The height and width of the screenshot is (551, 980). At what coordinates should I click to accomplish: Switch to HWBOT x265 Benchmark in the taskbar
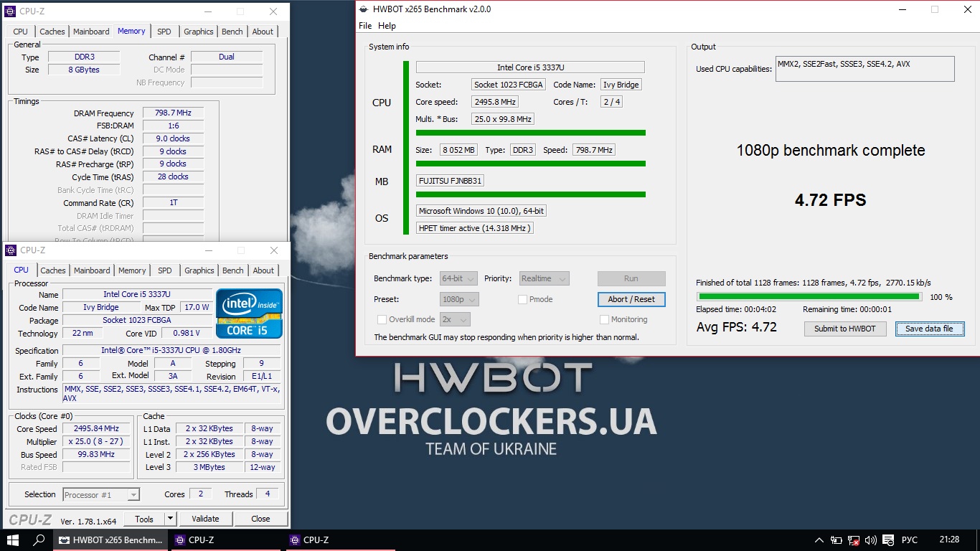[x=110, y=540]
